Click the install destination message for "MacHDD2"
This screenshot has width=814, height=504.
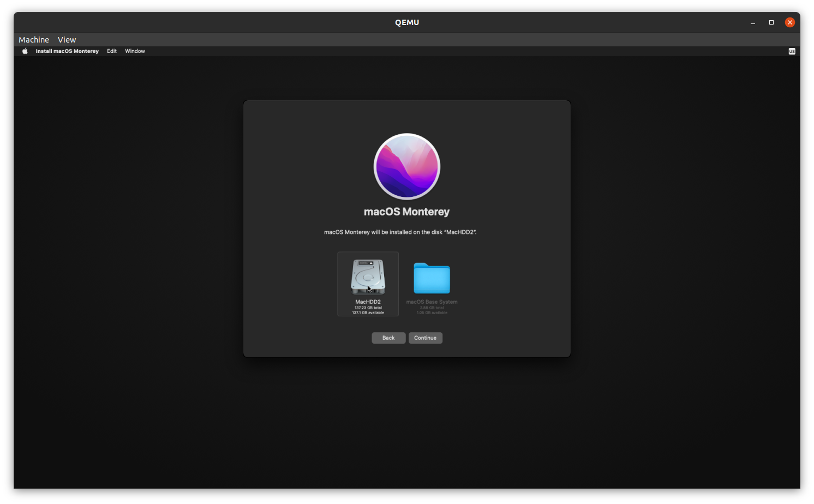[x=400, y=232]
